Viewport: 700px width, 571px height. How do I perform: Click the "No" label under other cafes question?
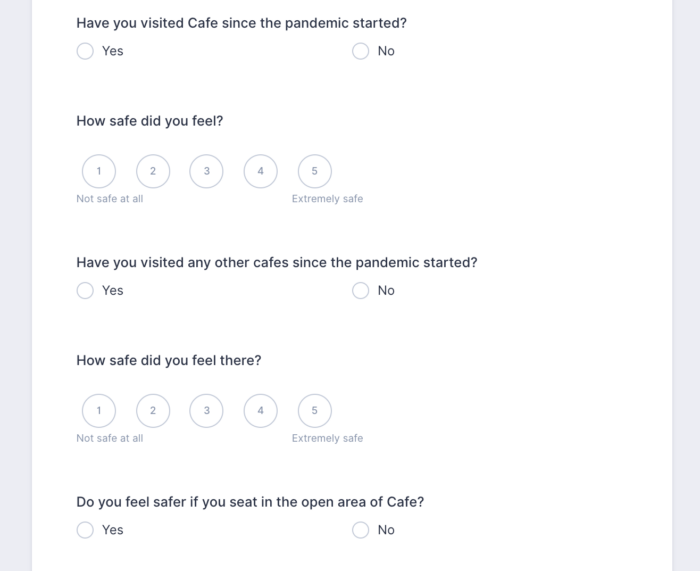coord(386,291)
